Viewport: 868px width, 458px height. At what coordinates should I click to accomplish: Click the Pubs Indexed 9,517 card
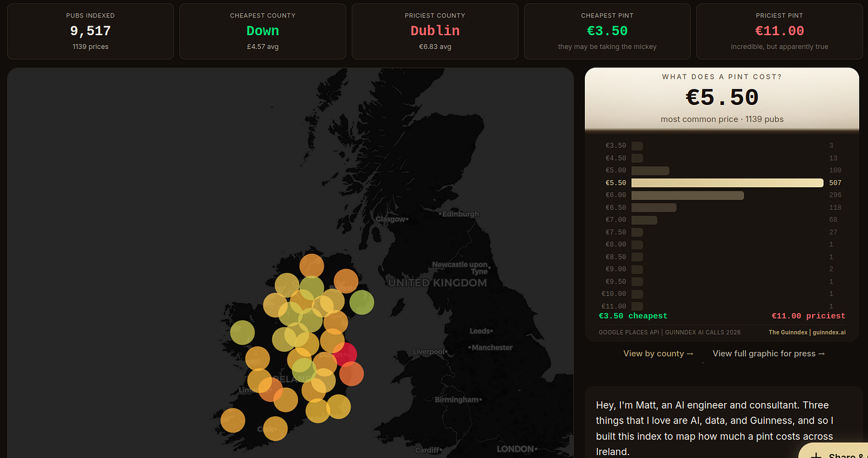91,31
